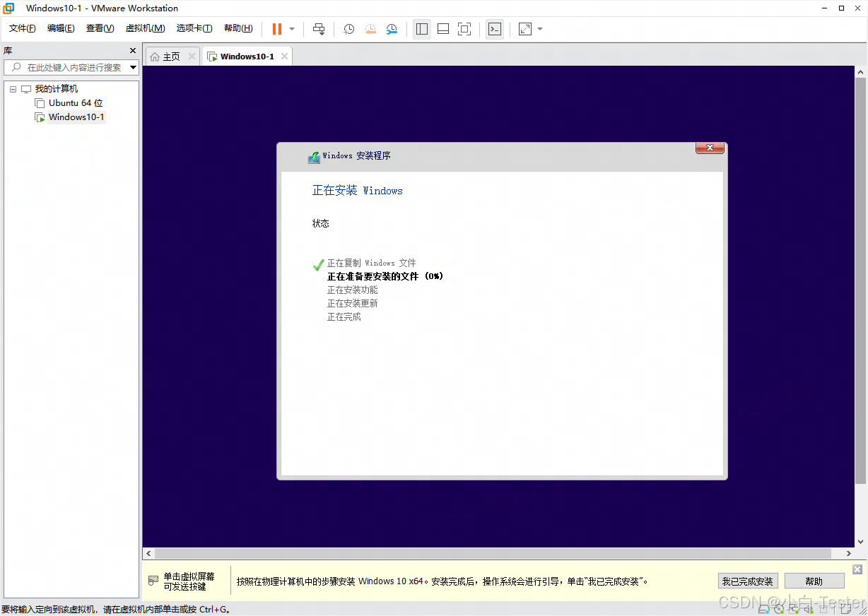Enter full screen mode
The image size is (868, 616).
(464, 29)
